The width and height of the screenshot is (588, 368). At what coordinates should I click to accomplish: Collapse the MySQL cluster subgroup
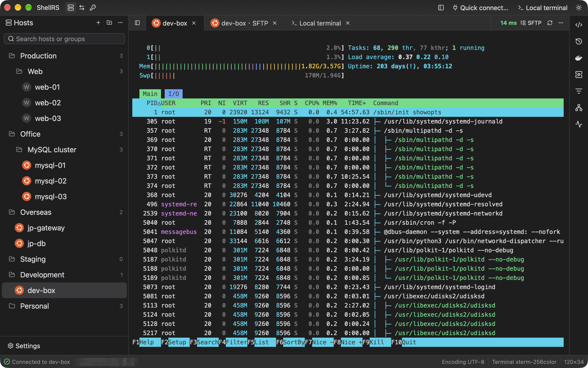click(x=64, y=149)
